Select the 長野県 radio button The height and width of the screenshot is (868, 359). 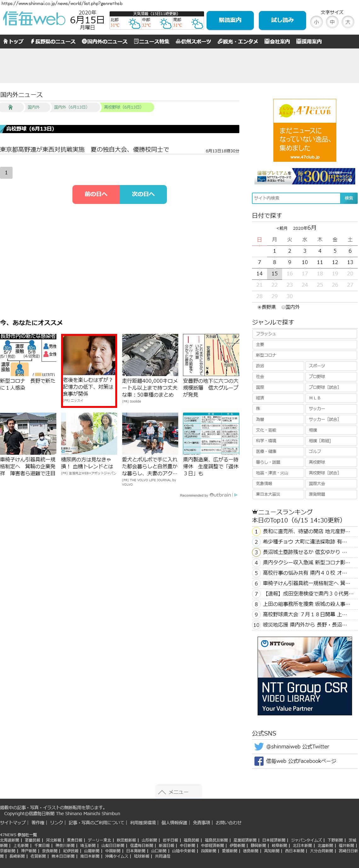259,307
